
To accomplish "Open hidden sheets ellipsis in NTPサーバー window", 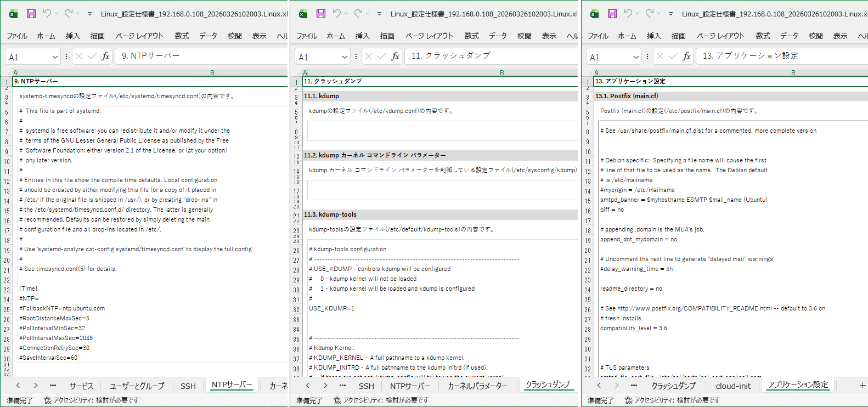I will 53,386.
